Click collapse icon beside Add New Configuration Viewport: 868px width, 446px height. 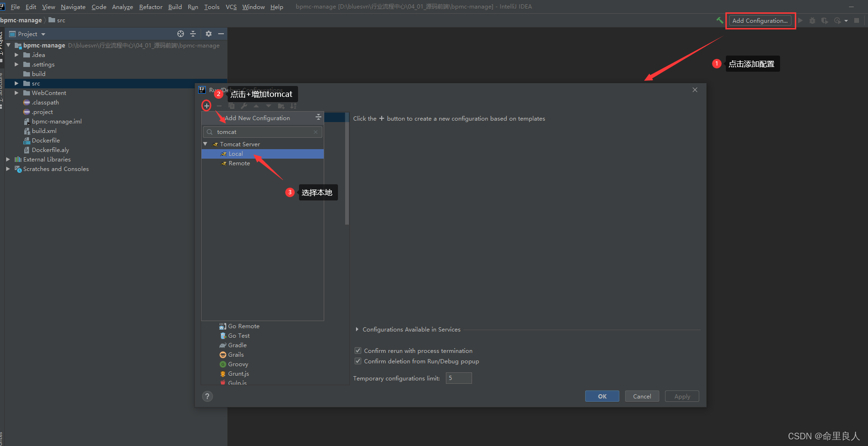click(318, 117)
